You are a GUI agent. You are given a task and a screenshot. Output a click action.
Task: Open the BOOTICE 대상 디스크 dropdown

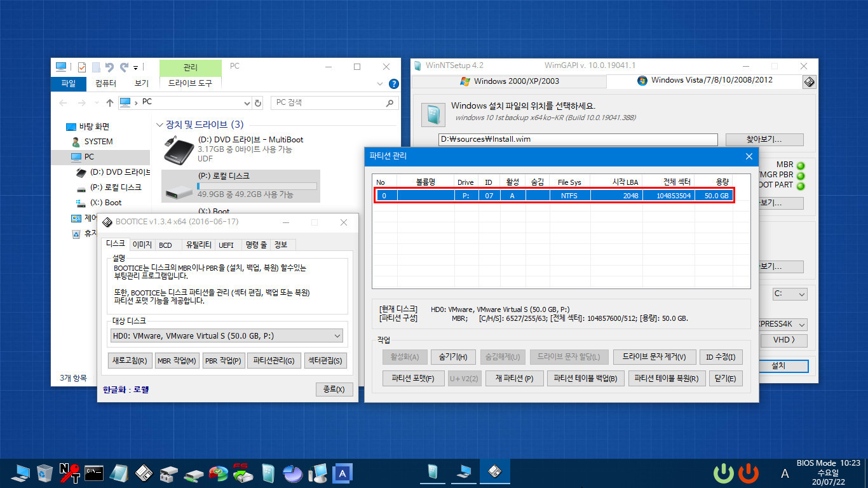[337, 336]
